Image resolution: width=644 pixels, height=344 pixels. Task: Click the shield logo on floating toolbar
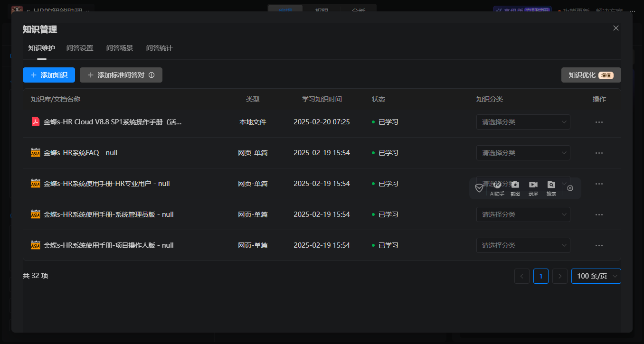[x=480, y=188]
